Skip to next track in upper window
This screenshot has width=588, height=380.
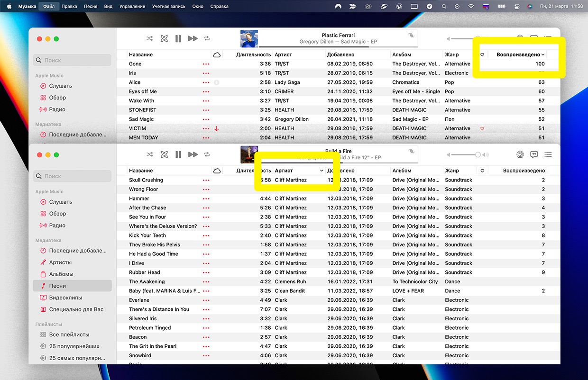[193, 38]
